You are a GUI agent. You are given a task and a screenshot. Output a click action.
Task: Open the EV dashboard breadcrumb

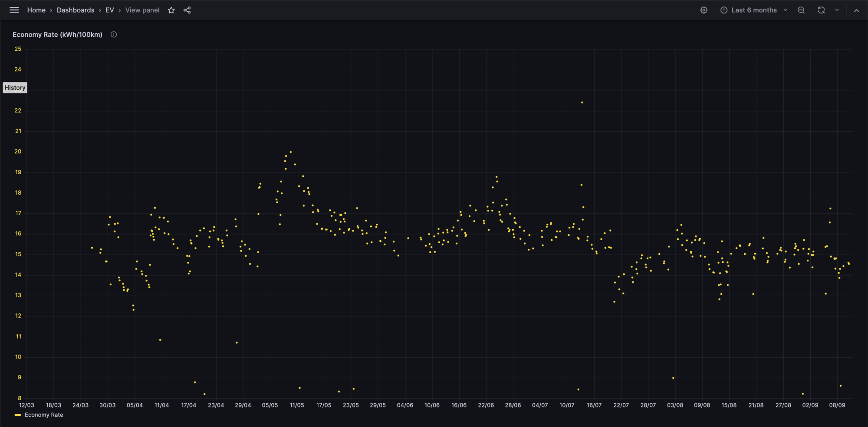(110, 10)
